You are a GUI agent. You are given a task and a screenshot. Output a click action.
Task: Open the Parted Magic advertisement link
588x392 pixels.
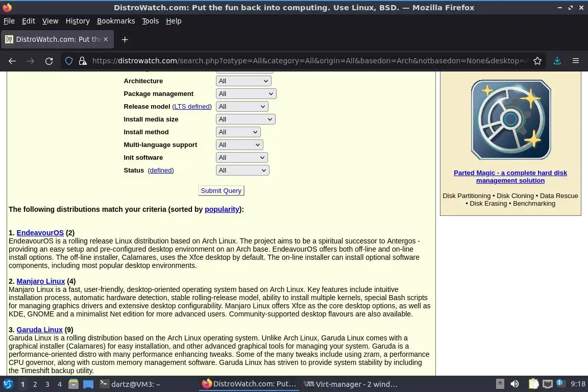510,177
